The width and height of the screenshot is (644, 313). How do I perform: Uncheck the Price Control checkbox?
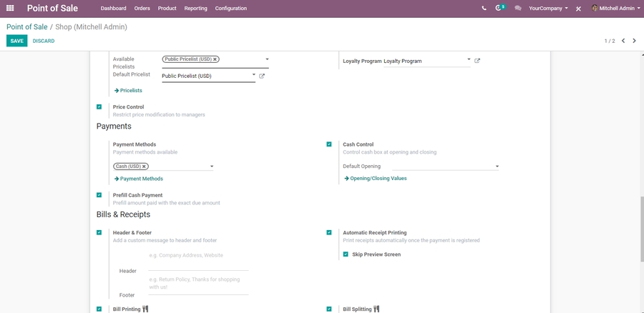(x=99, y=107)
